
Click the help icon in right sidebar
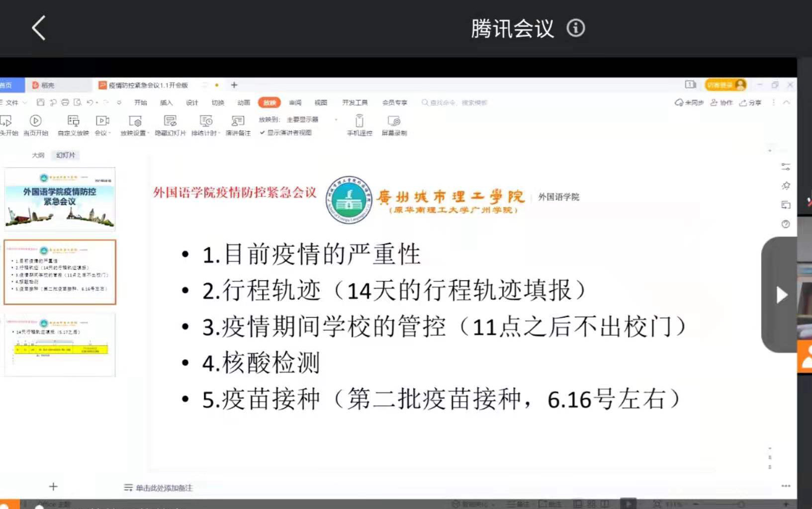[786, 224]
